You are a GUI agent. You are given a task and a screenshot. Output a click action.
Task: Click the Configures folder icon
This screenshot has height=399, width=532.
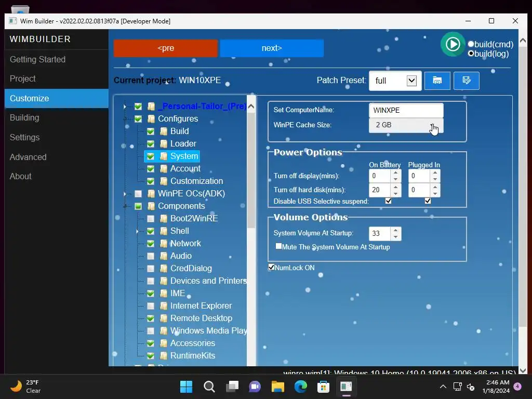[x=151, y=119]
